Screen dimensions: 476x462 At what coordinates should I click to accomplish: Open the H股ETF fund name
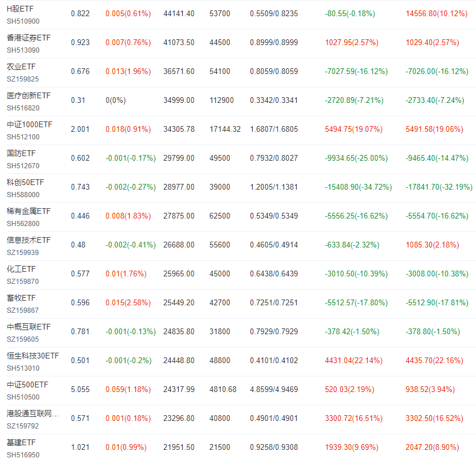[x=20, y=9]
